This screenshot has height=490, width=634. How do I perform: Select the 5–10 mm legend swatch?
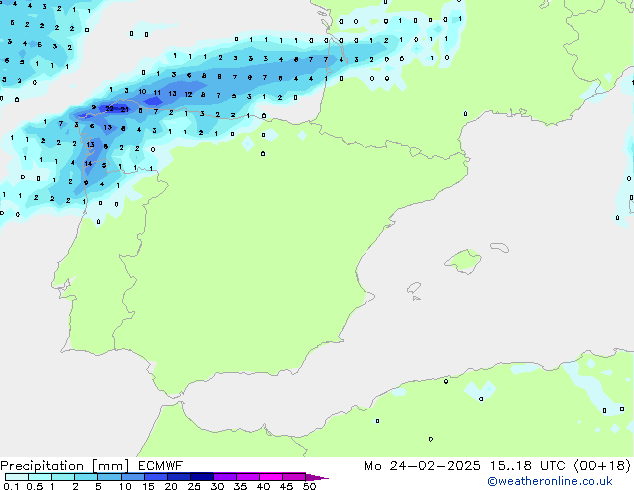[109, 477]
